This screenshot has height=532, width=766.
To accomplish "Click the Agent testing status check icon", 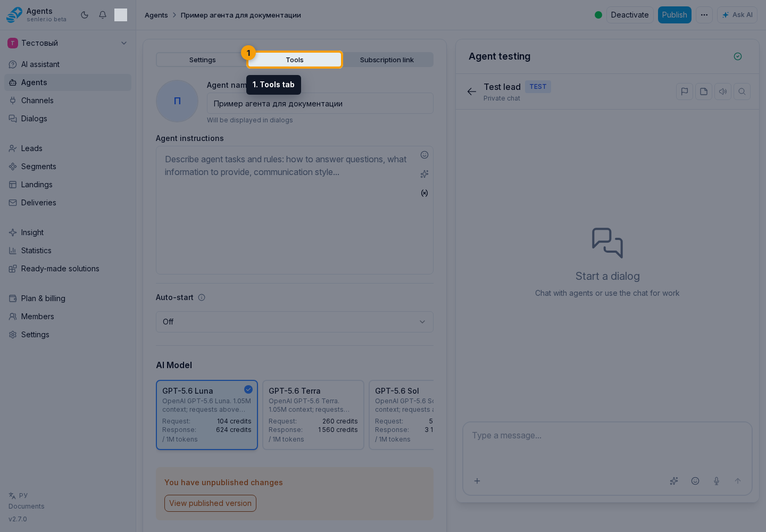I will (x=738, y=56).
